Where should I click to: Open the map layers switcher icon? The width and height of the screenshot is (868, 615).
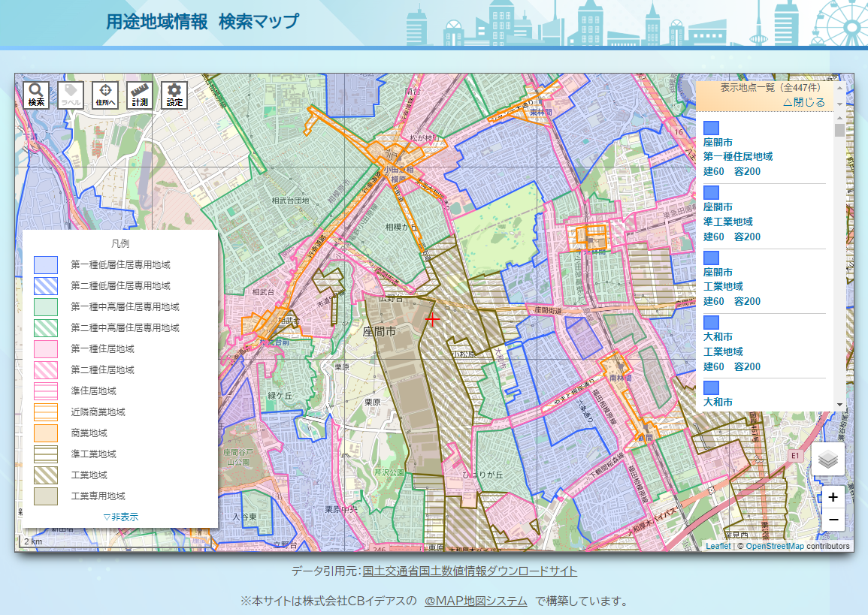[x=827, y=459]
